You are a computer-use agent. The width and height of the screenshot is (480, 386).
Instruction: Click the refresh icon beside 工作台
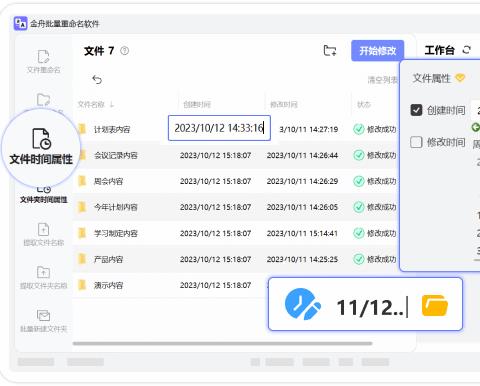[466, 50]
